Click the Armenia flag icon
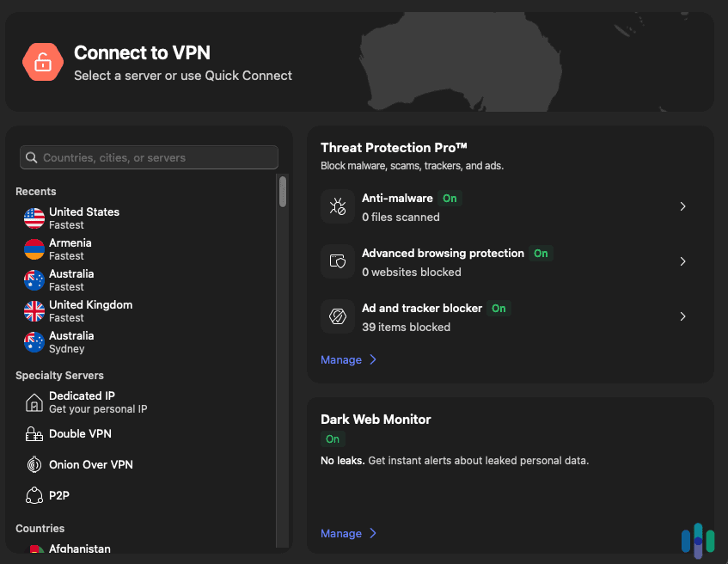The height and width of the screenshot is (564, 728). coord(34,248)
